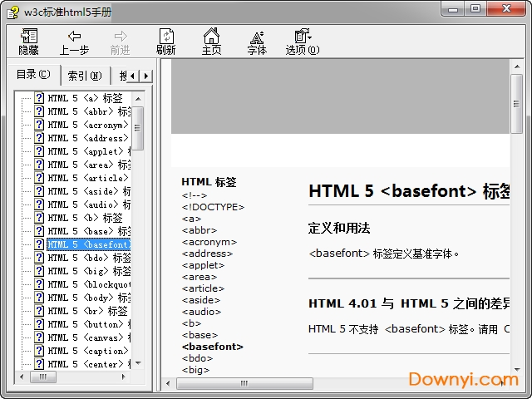
Task: Click page icon beside HTML 5 <aside>
Action: 39,191
